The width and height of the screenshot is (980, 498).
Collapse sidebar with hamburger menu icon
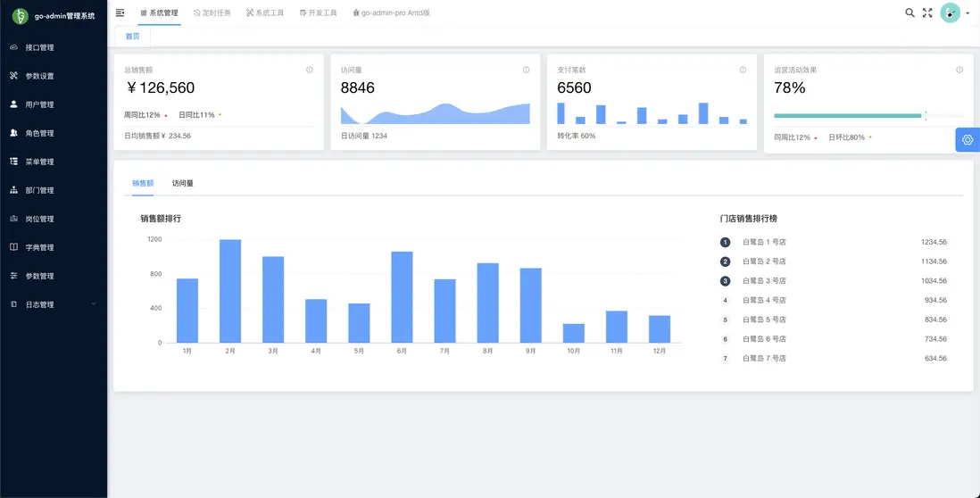click(x=120, y=12)
